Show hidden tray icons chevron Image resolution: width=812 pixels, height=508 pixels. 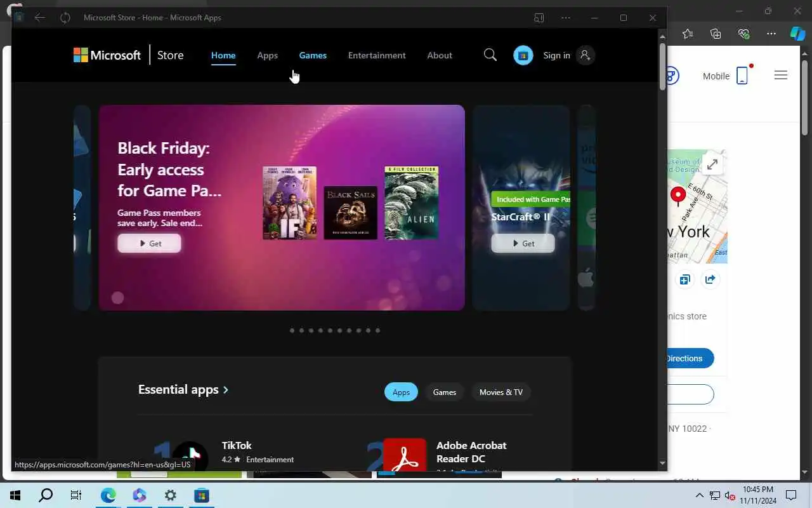700,495
